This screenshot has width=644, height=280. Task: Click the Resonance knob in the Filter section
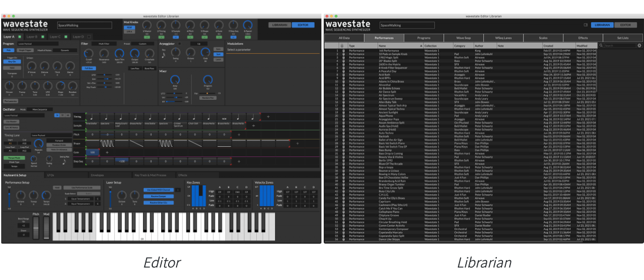[x=104, y=53]
